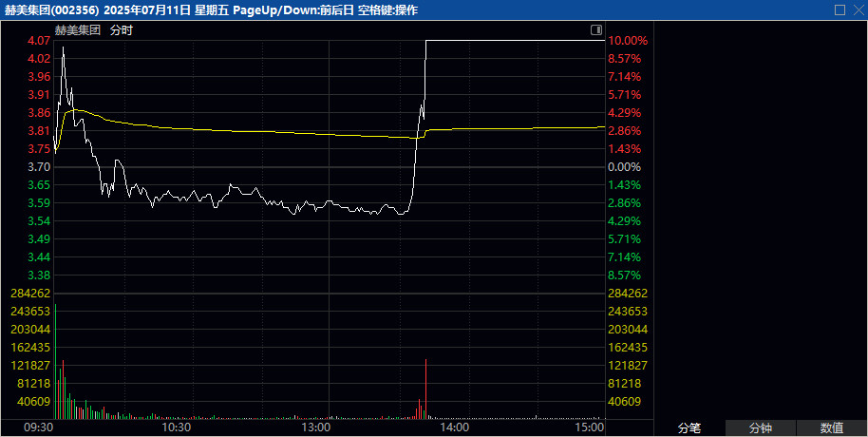868x437 pixels.
Task: Click the 分时 chart type label
Action: pyautogui.click(x=122, y=30)
